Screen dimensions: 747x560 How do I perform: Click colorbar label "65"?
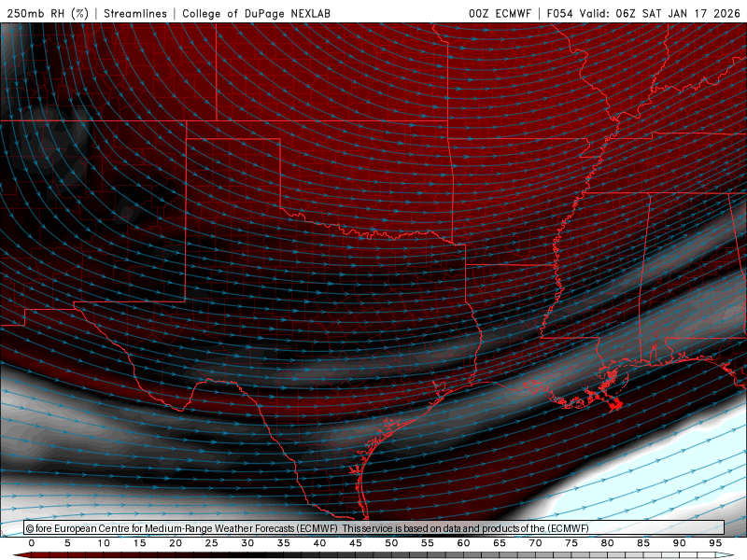point(500,543)
